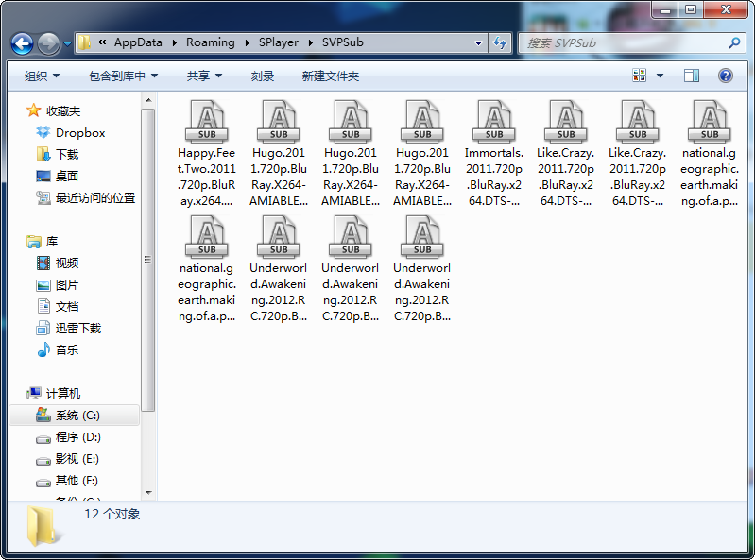
Task: Open the 迅雷下载 library
Action: point(78,328)
